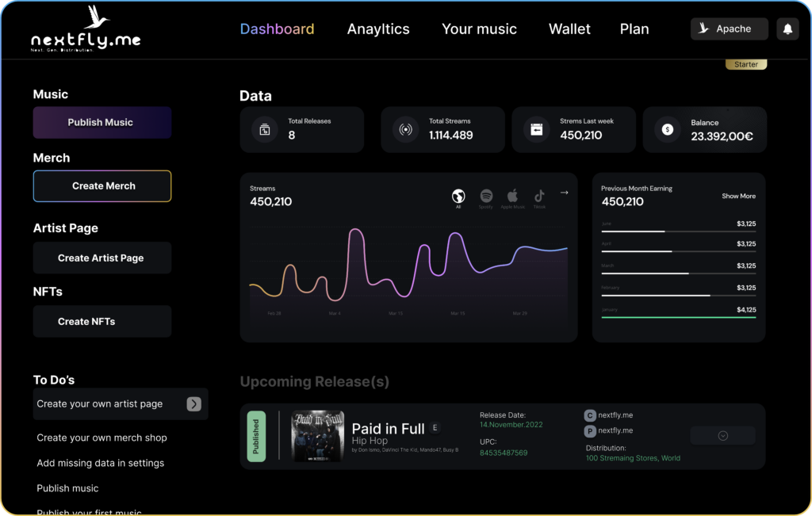
Task: Click the March earnings progress bar
Action: [679, 273]
